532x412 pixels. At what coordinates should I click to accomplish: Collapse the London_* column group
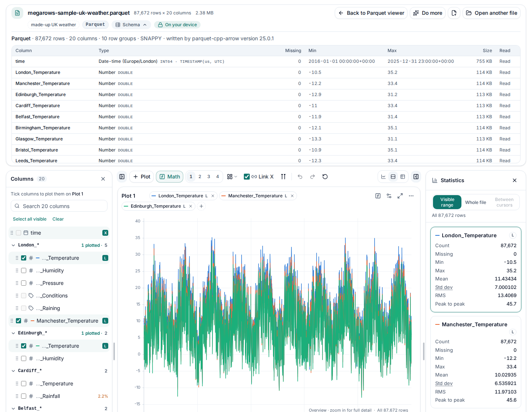[x=13, y=245]
